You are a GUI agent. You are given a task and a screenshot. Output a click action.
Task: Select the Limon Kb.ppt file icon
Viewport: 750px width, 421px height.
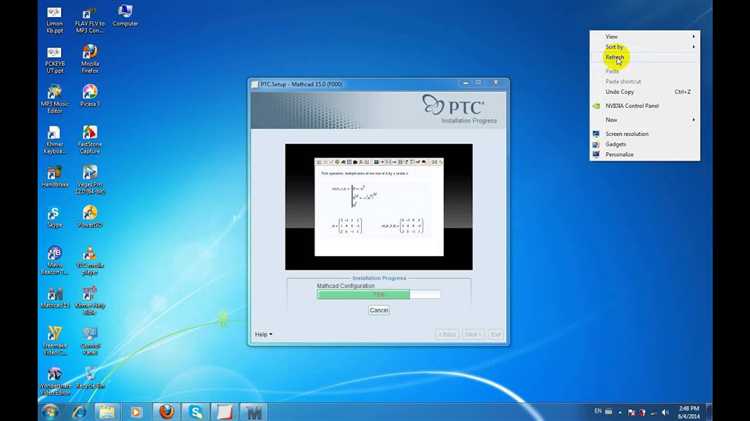coord(55,19)
